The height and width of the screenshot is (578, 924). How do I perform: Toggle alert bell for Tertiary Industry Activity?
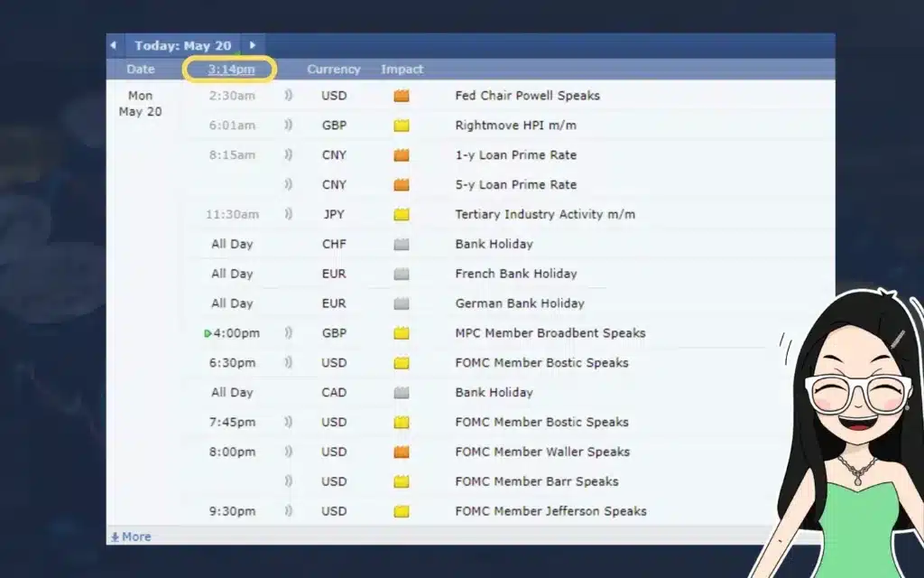click(288, 213)
